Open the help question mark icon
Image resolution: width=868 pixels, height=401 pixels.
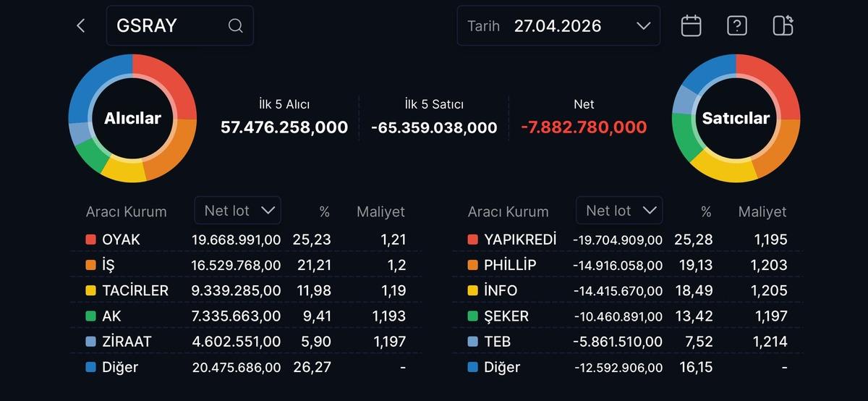(736, 26)
